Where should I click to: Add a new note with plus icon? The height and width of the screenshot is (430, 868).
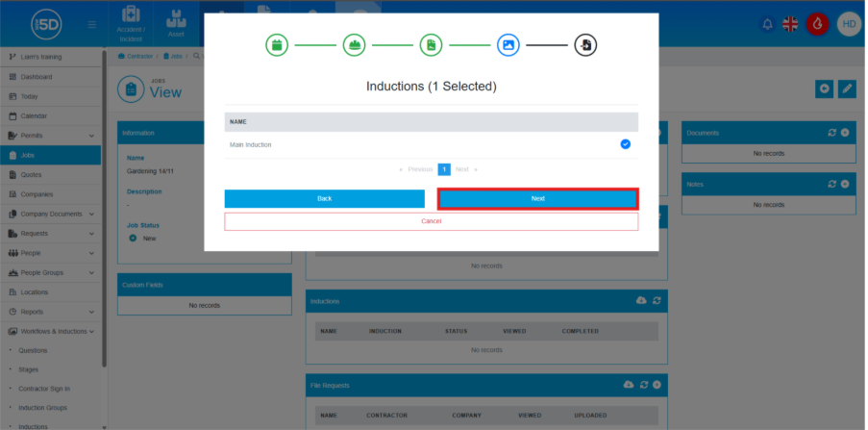click(845, 183)
